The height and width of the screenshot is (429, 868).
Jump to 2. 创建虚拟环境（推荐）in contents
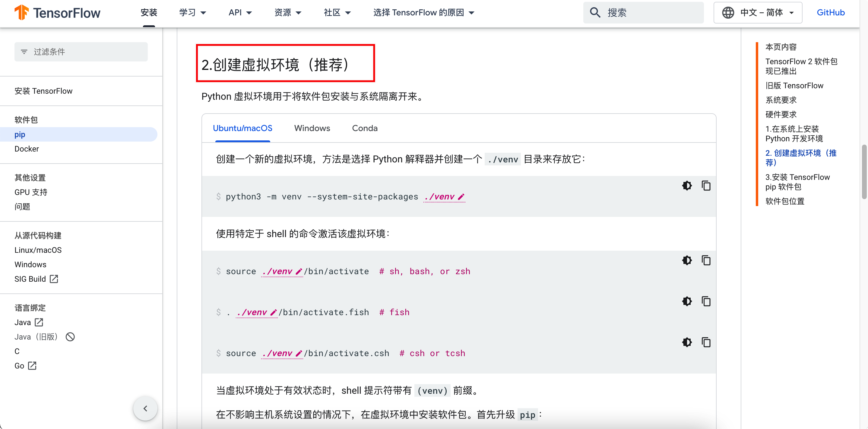click(x=801, y=158)
